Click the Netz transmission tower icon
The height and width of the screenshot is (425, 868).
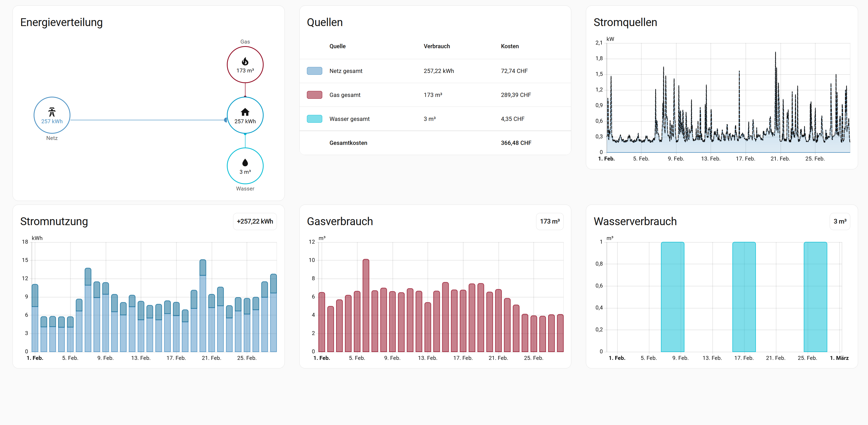tap(52, 112)
